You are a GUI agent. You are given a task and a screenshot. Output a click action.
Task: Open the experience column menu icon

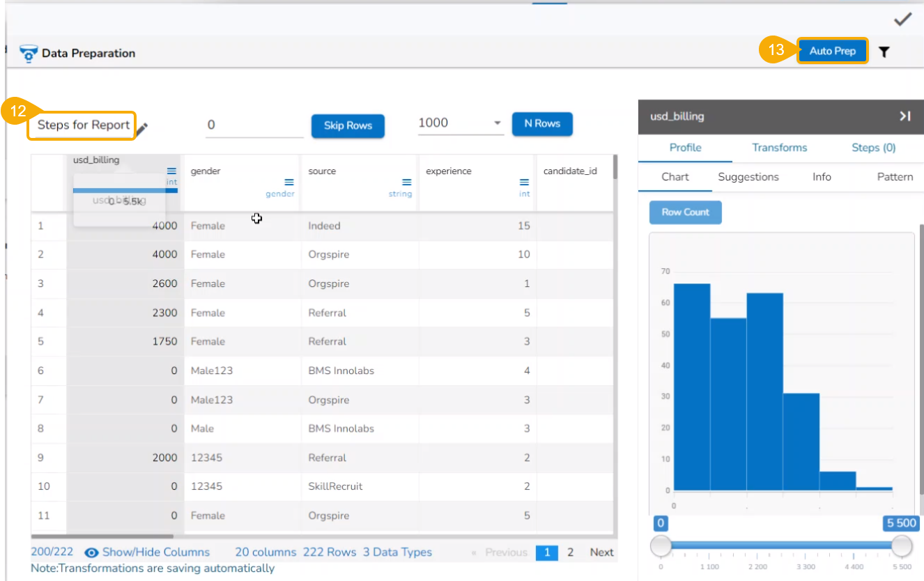tap(524, 183)
